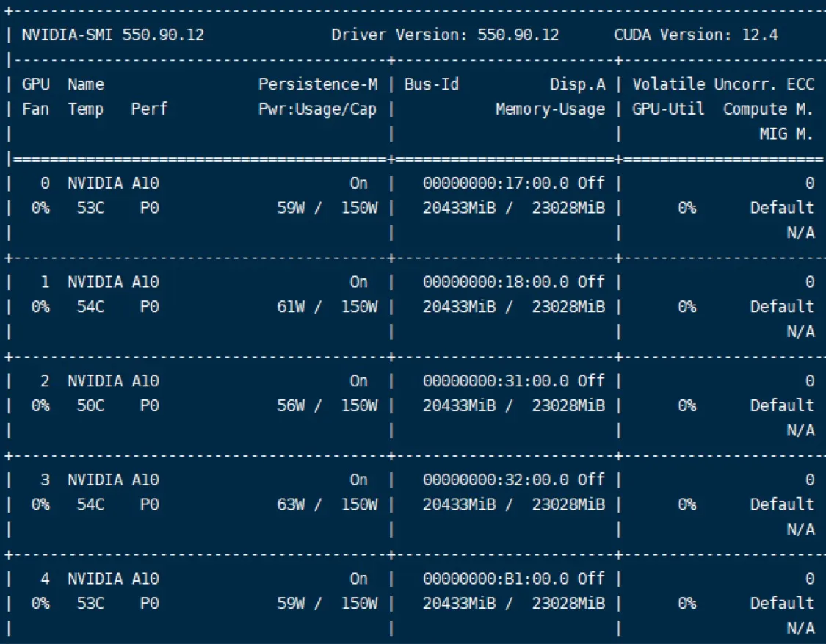
Task: Click the "GPU-Util" column header
Action: coord(668,109)
